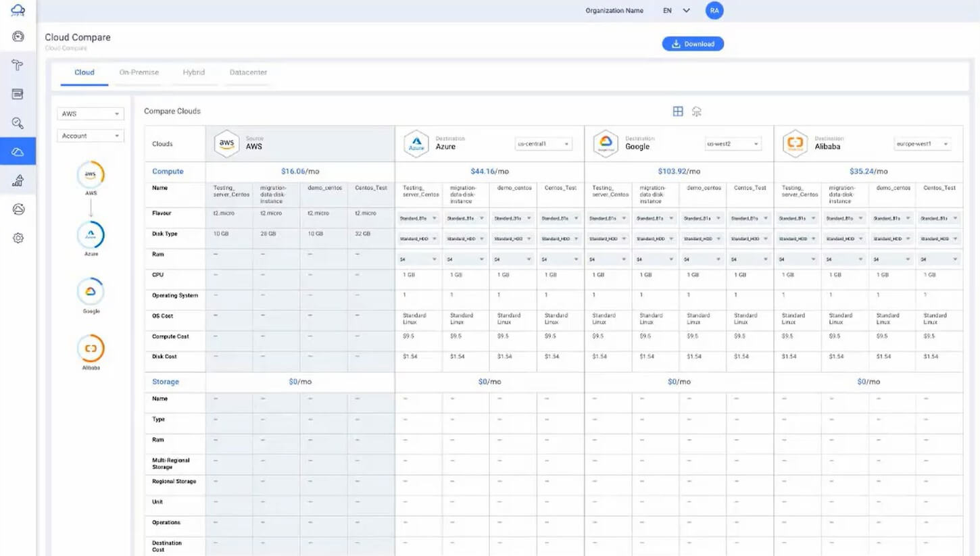Click the Disk Cost row label
Viewport: 980px width, 556px height.
coord(165,357)
